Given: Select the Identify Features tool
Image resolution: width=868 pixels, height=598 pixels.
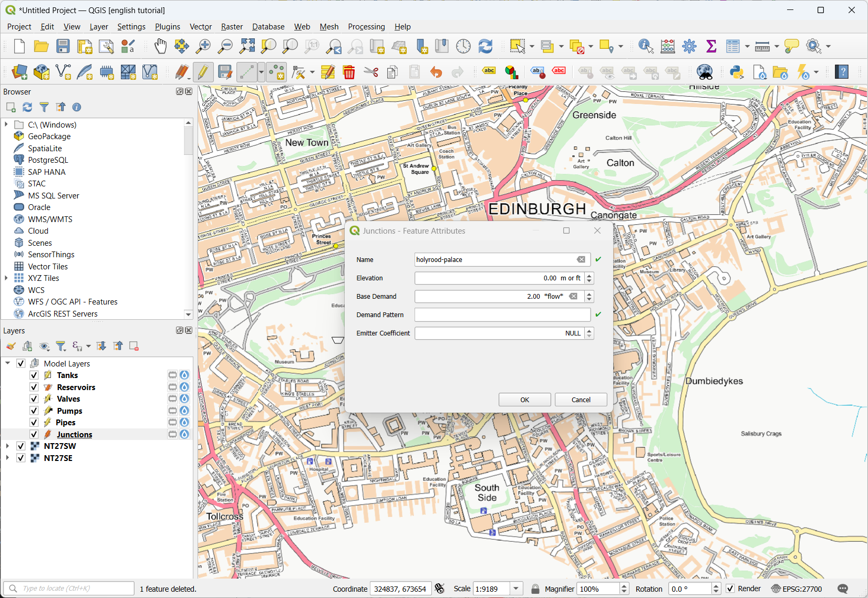Looking at the screenshot, I should [x=645, y=46].
